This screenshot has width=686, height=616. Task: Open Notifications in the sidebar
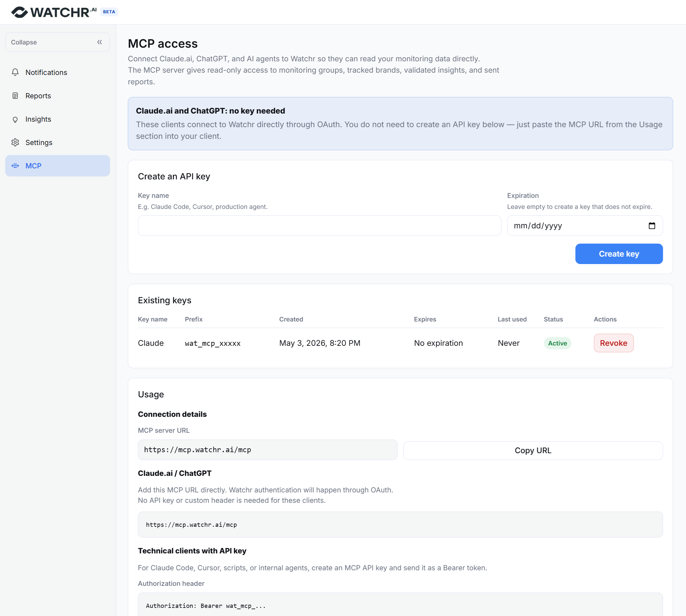(57, 72)
